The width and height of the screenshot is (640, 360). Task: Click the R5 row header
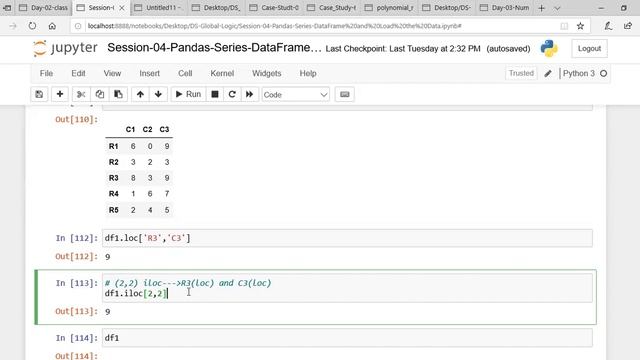point(113,210)
